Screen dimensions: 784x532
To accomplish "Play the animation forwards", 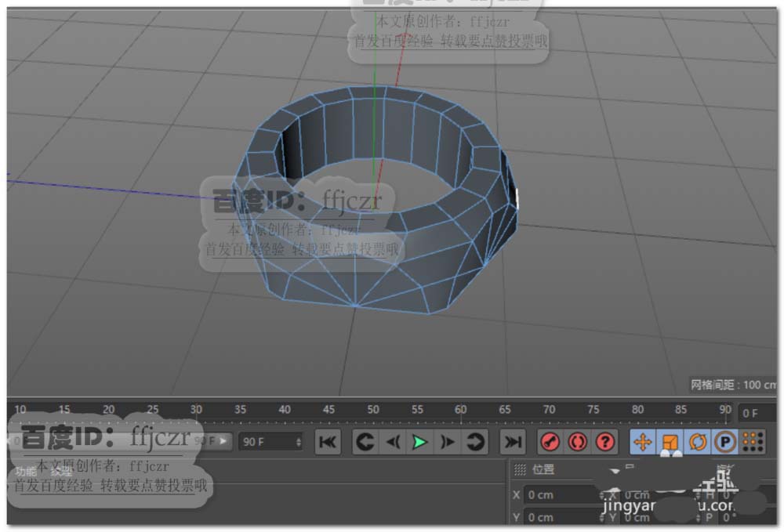I will (x=419, y=442).
